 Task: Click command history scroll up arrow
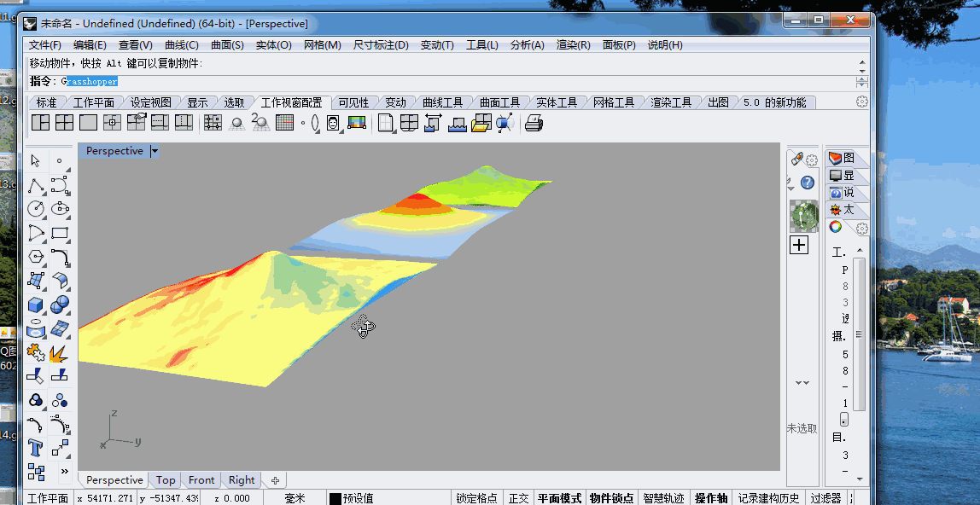tap(862, 61)
